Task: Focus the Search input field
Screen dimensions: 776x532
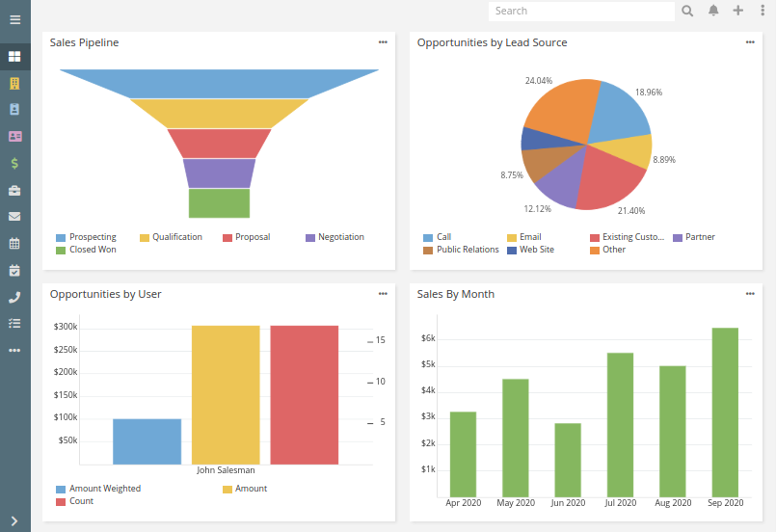Action: coord(581,11)
